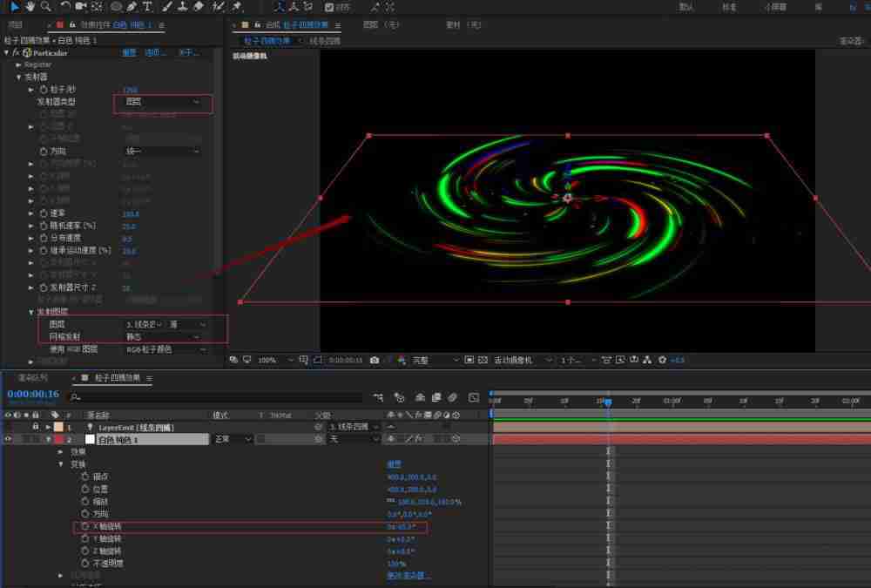Toggle the lock on LayerEmit layer
Viewport: 871px width, 588px height.
point(36,427)
